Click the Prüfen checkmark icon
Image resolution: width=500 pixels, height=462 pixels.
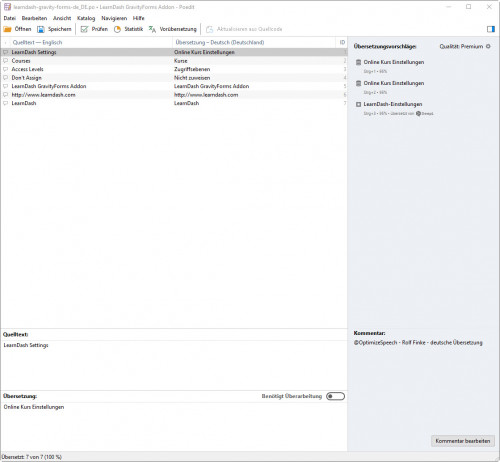84,29
